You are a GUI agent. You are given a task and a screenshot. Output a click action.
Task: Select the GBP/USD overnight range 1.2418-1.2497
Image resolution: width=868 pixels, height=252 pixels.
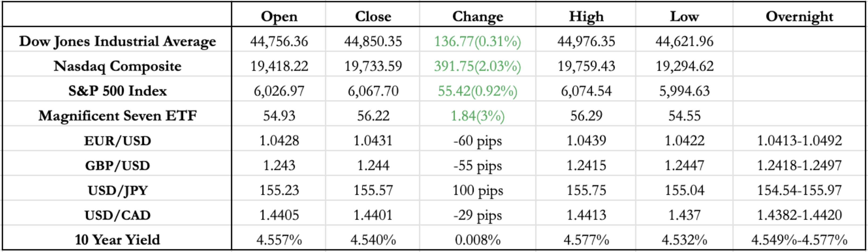(799, 166)
